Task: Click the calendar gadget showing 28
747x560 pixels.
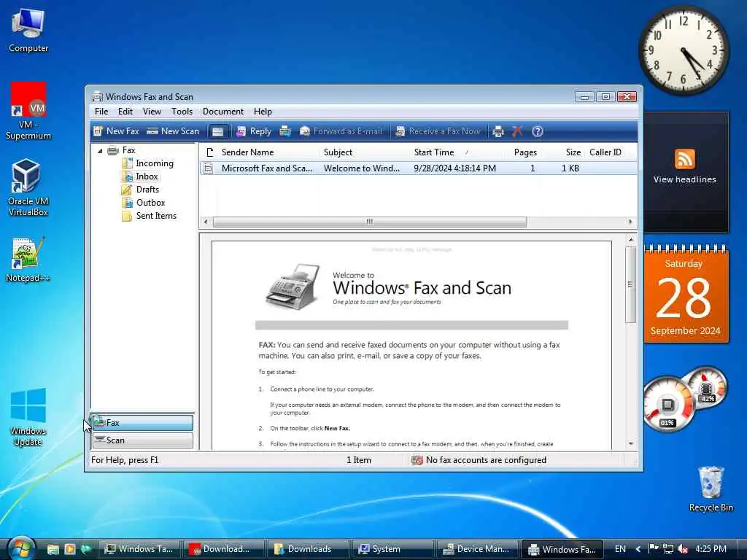Action: pyautogui.click(x=686, y=295)
